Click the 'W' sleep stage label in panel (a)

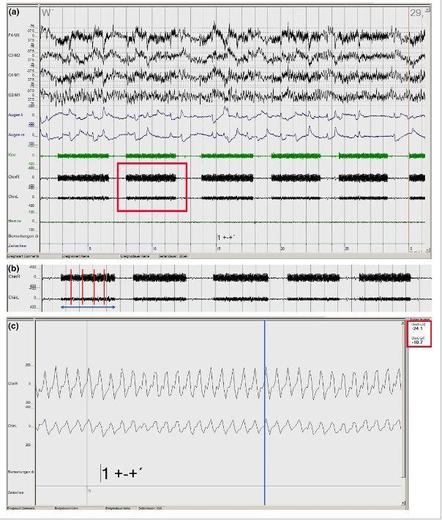(46, 13)
